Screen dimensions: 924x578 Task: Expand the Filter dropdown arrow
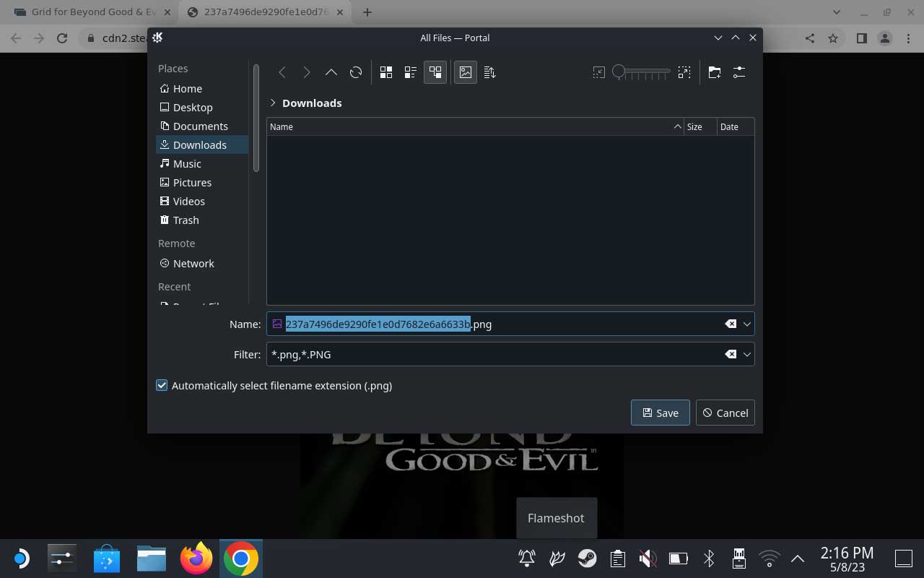[x=747, y=354]
